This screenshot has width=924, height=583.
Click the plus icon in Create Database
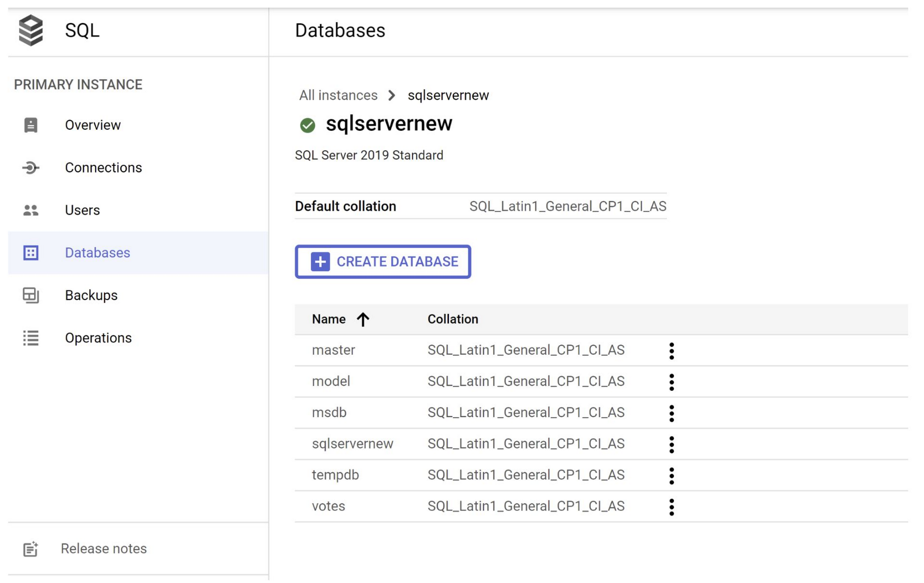tap(320, 261)
